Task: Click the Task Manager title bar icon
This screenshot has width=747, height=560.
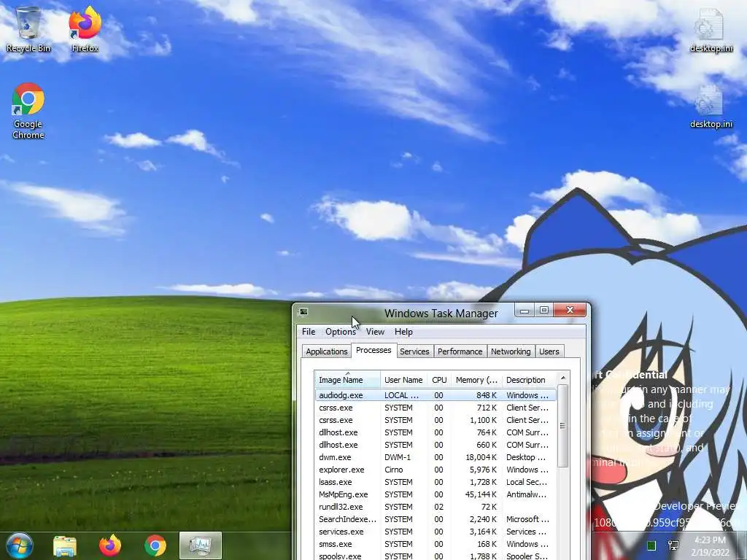Action: 303,312
